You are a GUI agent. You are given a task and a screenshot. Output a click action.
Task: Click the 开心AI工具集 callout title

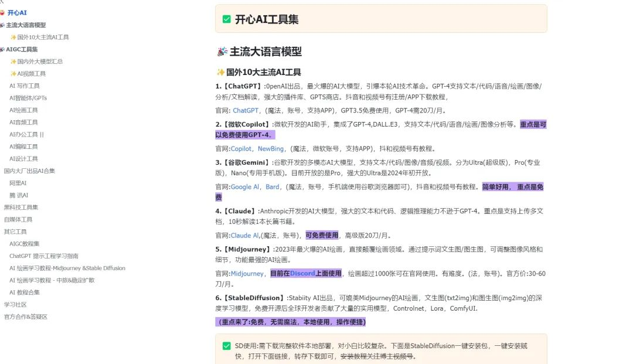[x=267, y=19]
